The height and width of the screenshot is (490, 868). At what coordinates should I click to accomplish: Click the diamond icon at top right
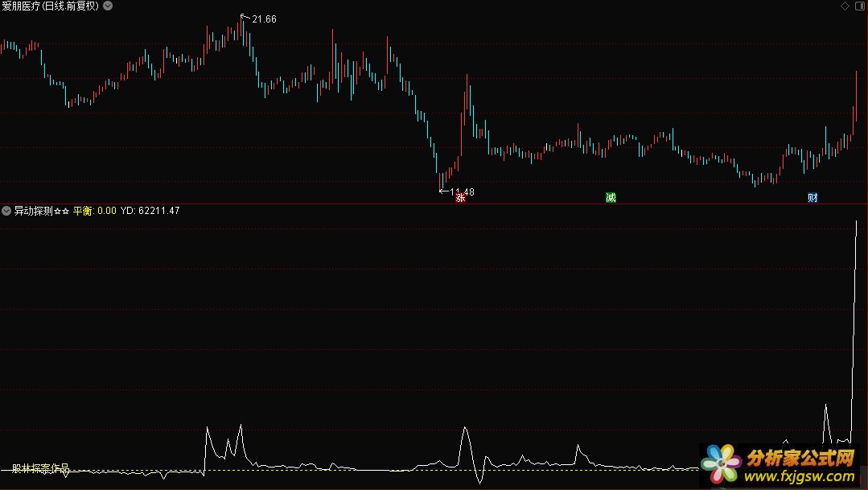point(845,6)
